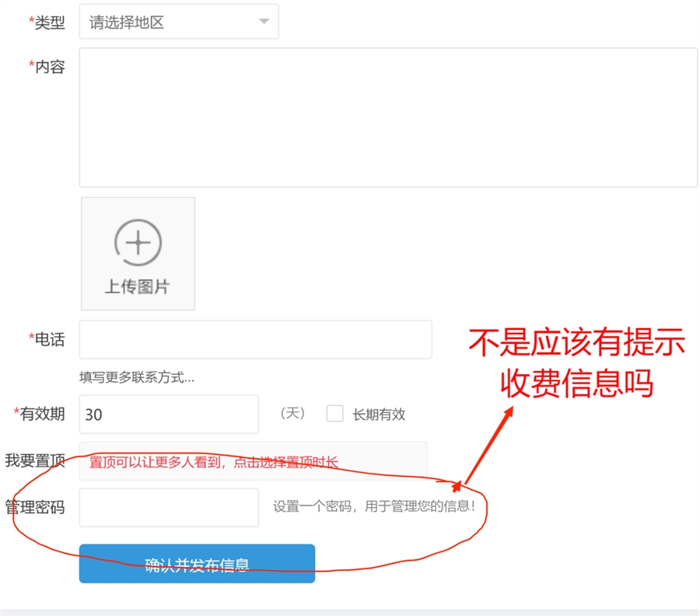This screenshot has width=700, height=616.
Task: Expand 填写更多联系方式 link
Action: [137, 378]
